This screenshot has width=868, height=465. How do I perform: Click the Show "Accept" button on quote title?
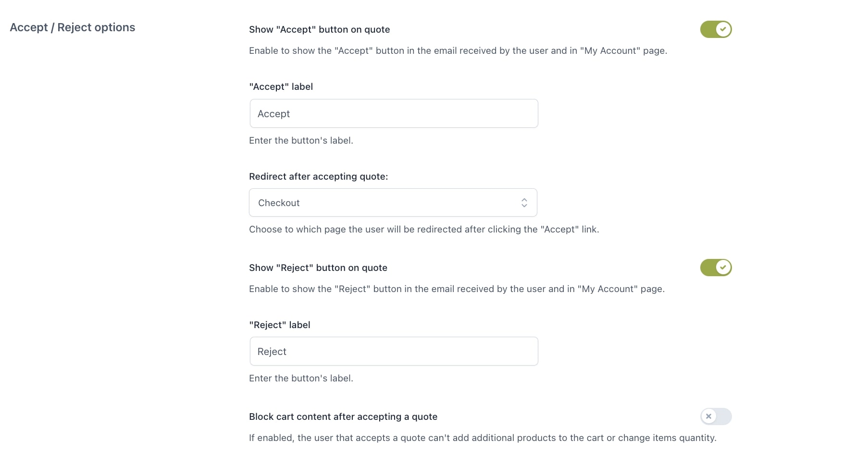tap(319, 30)
